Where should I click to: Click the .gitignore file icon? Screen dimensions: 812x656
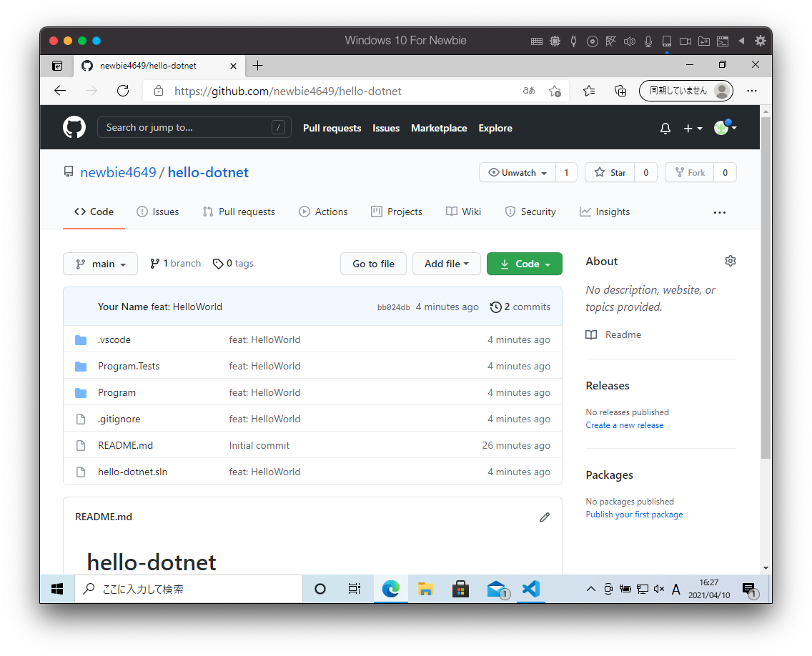[81, 419]
